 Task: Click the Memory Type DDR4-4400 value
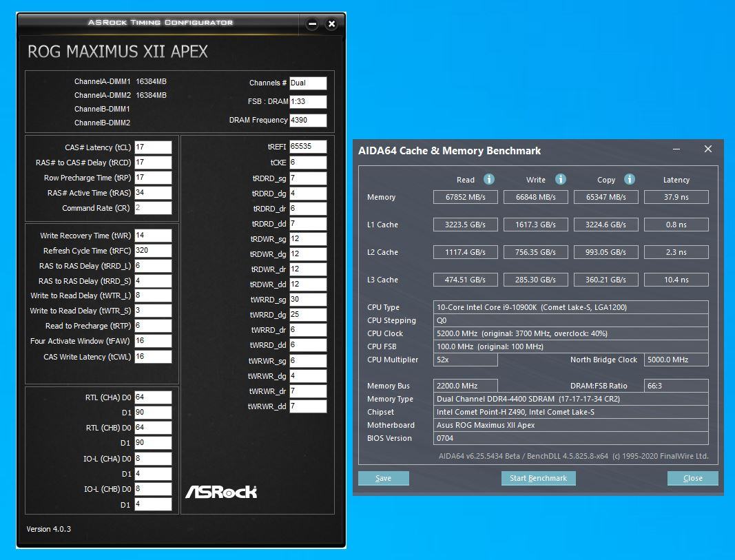point(571,399)
